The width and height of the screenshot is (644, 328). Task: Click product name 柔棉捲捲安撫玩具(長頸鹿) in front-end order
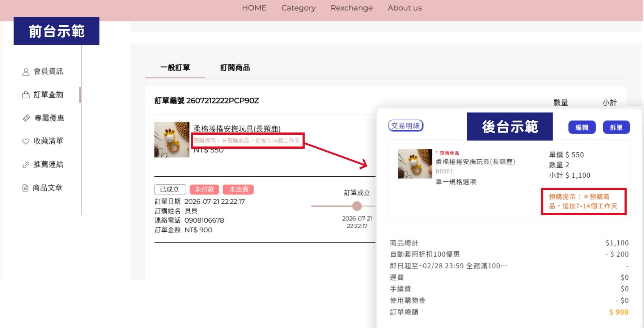pos(237,129)
